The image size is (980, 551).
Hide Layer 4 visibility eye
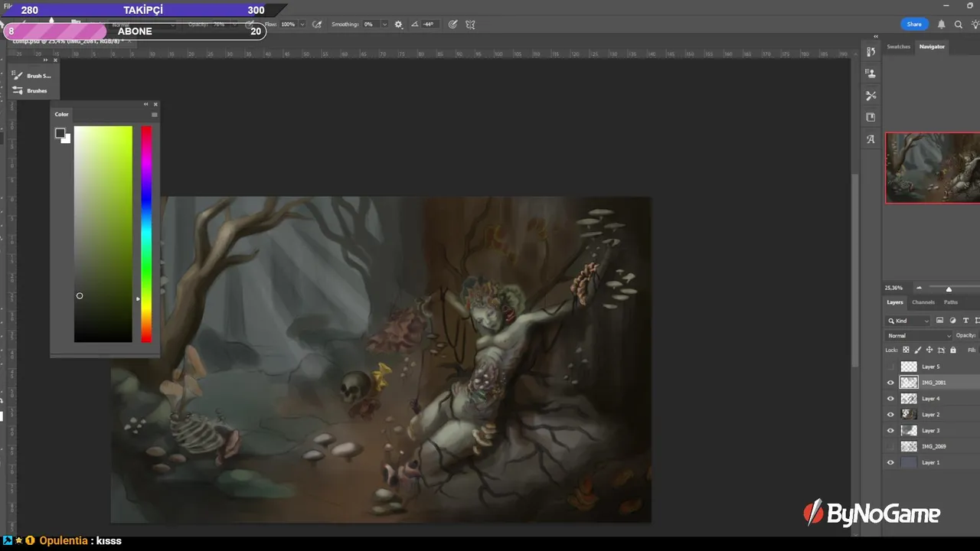[x=890, y=399]
